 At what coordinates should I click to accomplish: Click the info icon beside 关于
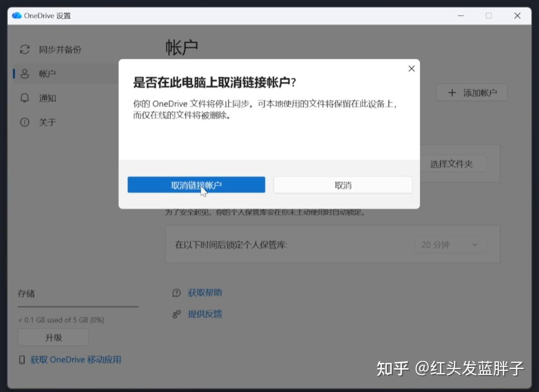[x=25, y=122]
